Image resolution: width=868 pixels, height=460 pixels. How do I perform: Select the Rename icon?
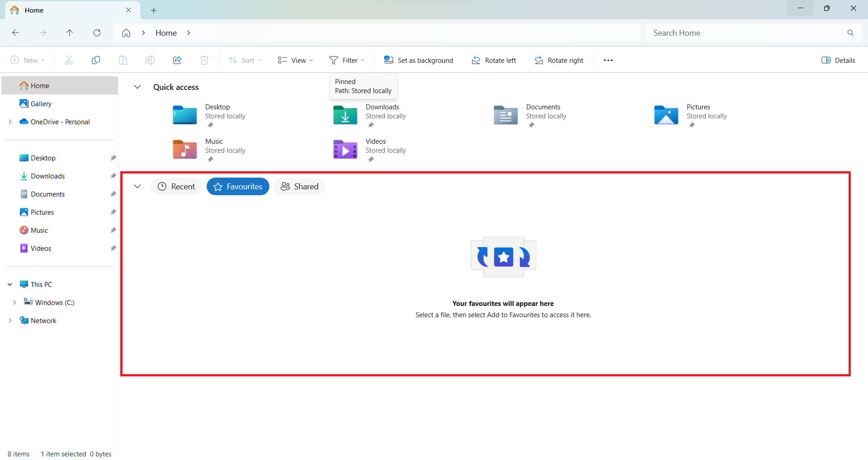click(x=150, y=60)
